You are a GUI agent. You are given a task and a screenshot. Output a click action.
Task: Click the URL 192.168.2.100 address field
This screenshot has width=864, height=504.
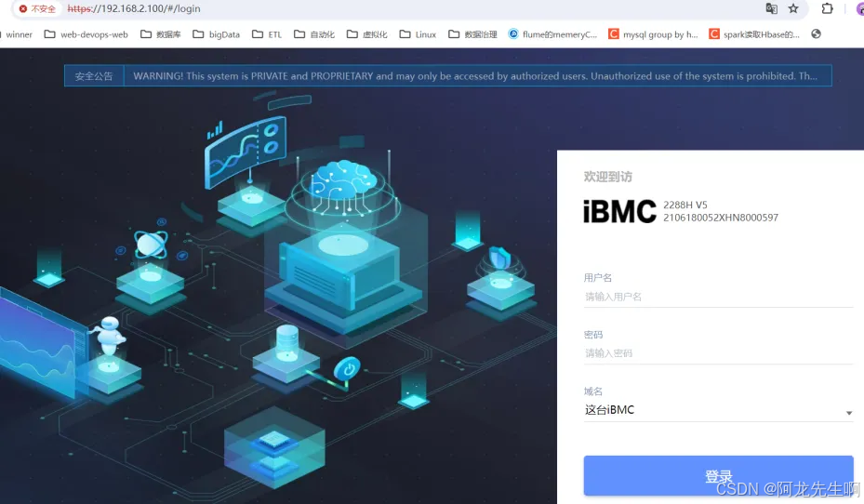pyautogui.click(x=133, y=8)
